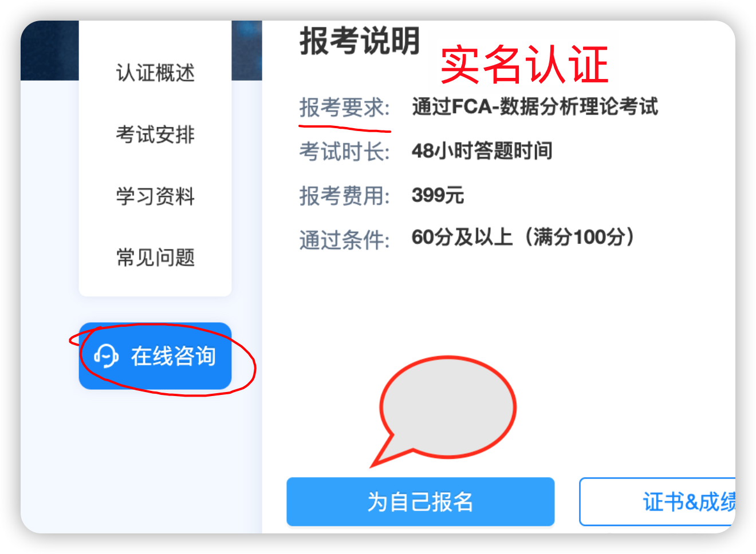Go to 学习资料 section

point(155,196)
